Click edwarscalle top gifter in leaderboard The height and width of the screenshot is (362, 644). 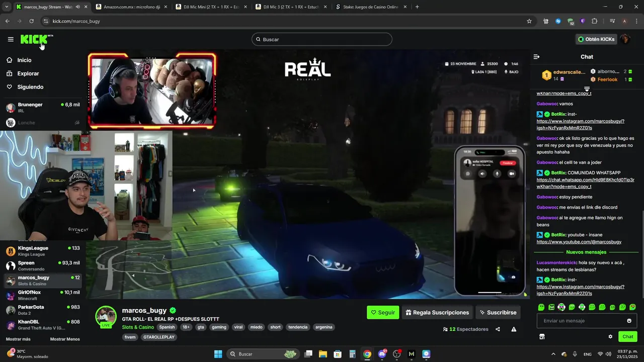[x=564, y=75]
